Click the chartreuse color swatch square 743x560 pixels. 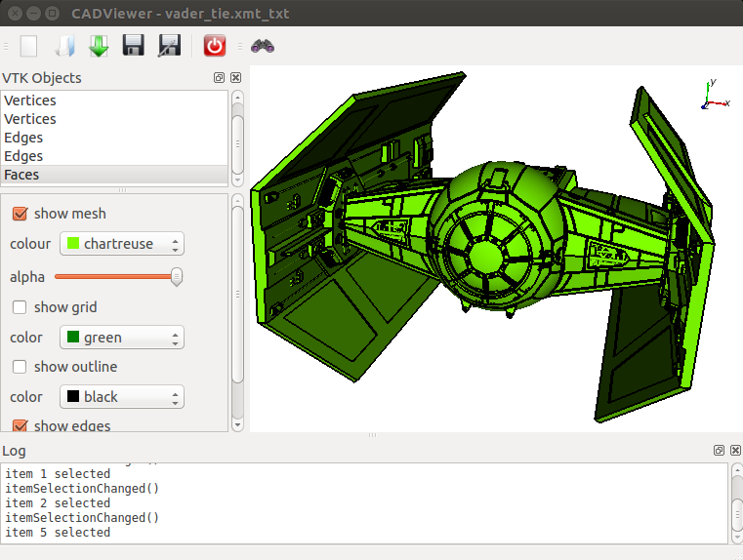(x=73, y=243)
